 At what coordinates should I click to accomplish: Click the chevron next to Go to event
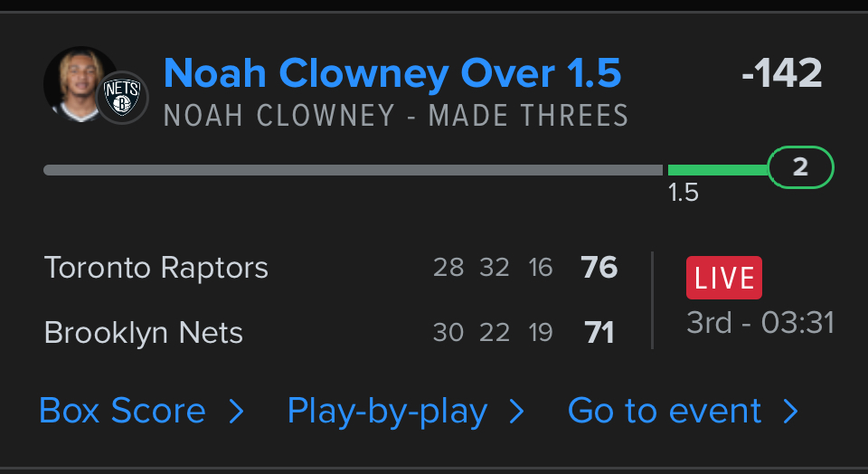[x=791, y=412]
